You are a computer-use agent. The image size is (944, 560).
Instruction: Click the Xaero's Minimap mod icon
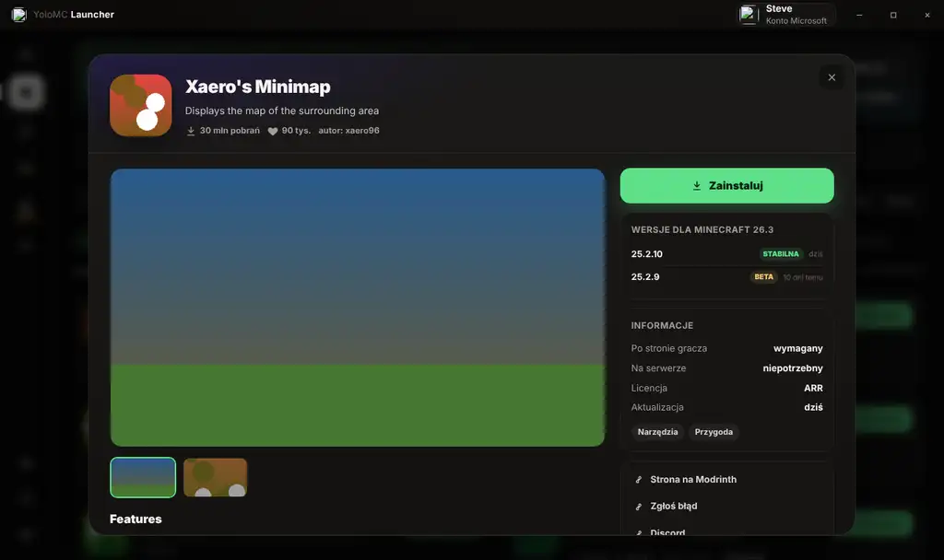pos(141,105)
